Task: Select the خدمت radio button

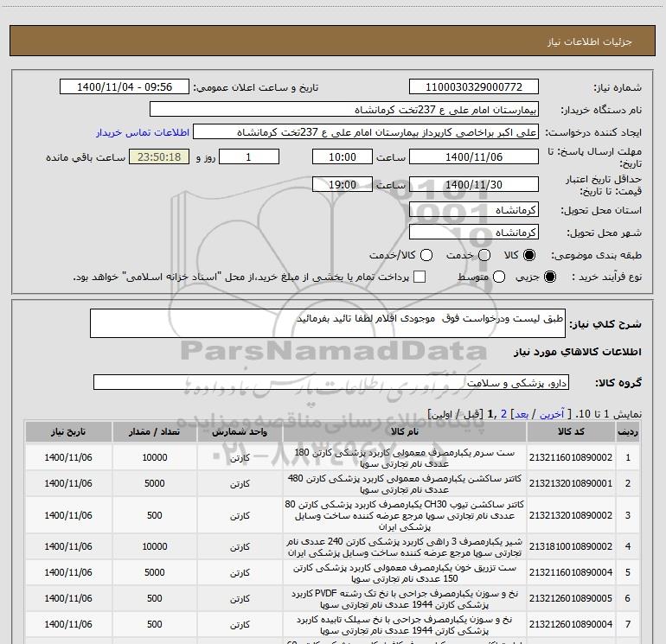Action: coord(484,255)
